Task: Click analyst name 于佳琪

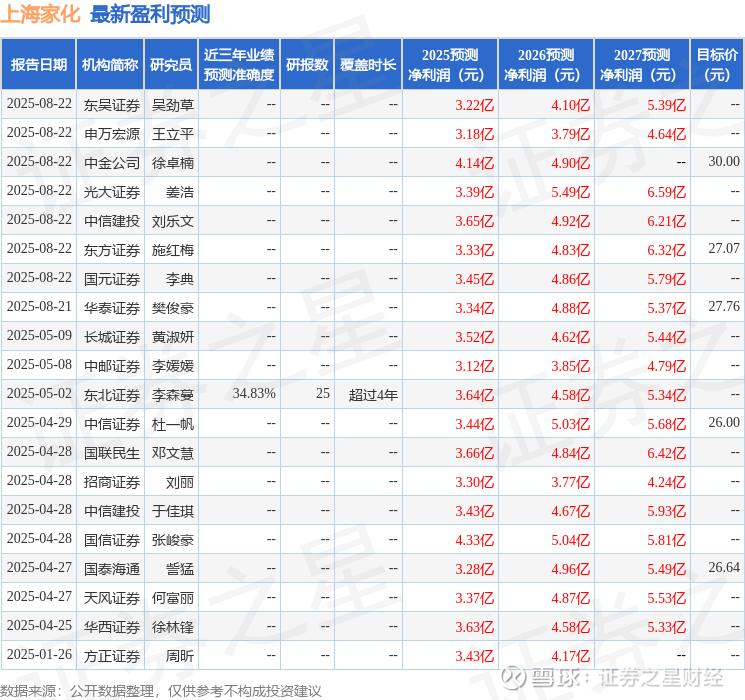Action: [x=172, y=511]
